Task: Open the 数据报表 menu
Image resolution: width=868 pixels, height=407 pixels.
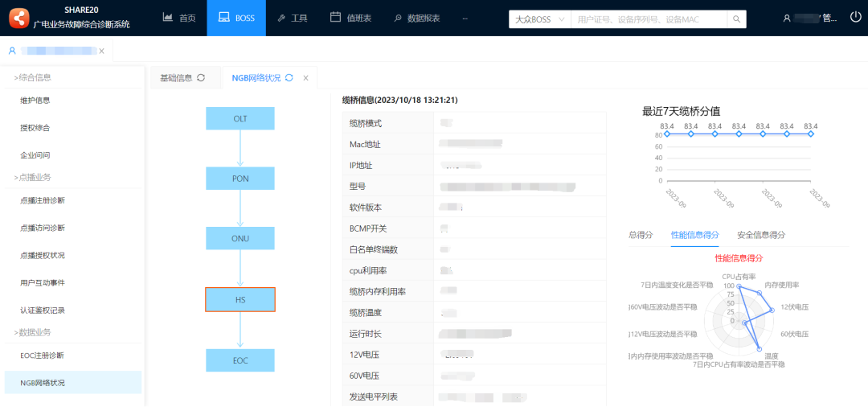Action: [x=416, y=18]
